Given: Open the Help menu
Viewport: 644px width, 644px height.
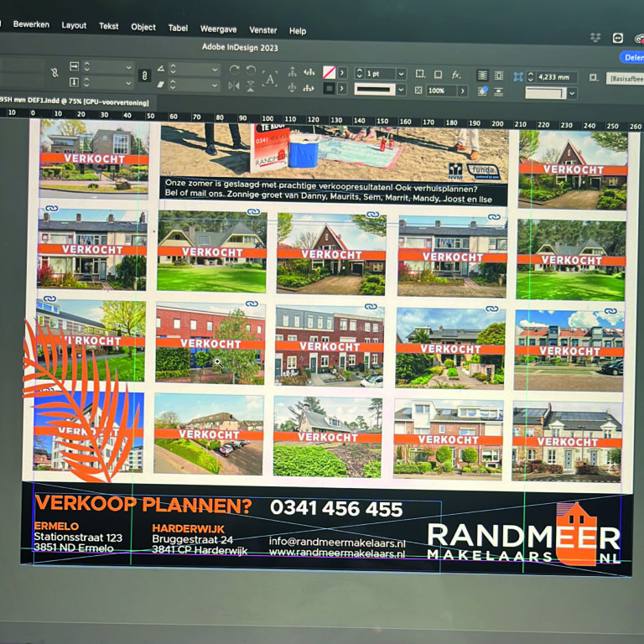Looking at the screenshot, I should pyautogui.click(x=298, y=31).
